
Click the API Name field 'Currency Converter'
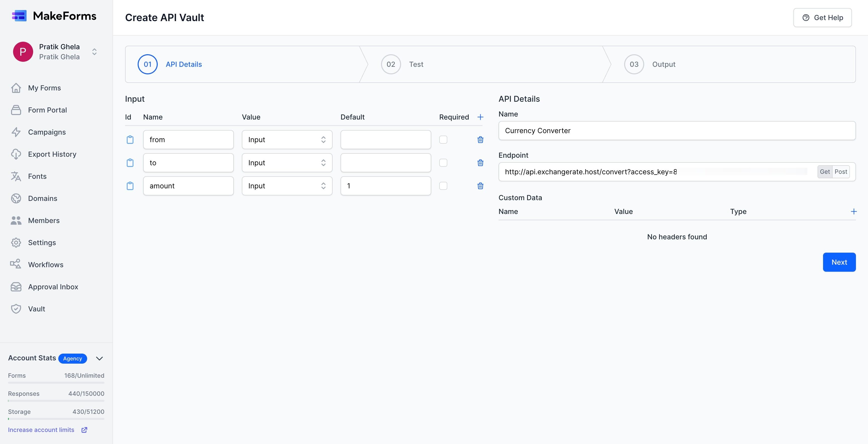pyautogui.click(x=677, y=131)
